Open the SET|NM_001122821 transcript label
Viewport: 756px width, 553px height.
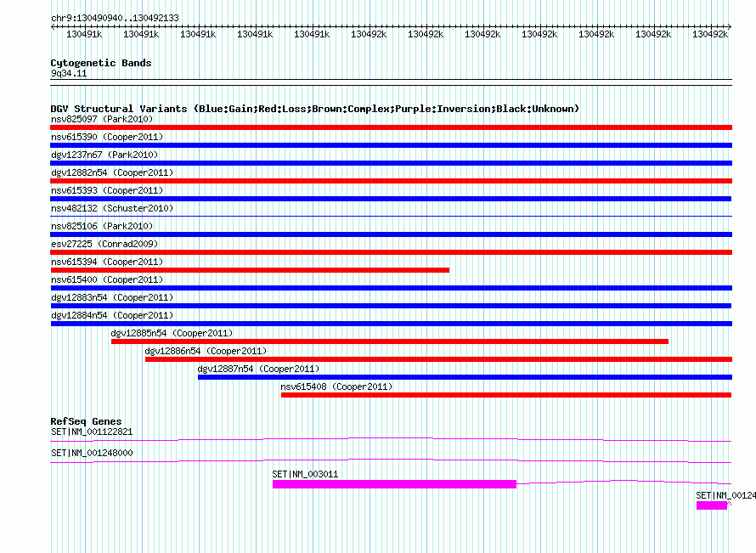click(x=92, y=432)
